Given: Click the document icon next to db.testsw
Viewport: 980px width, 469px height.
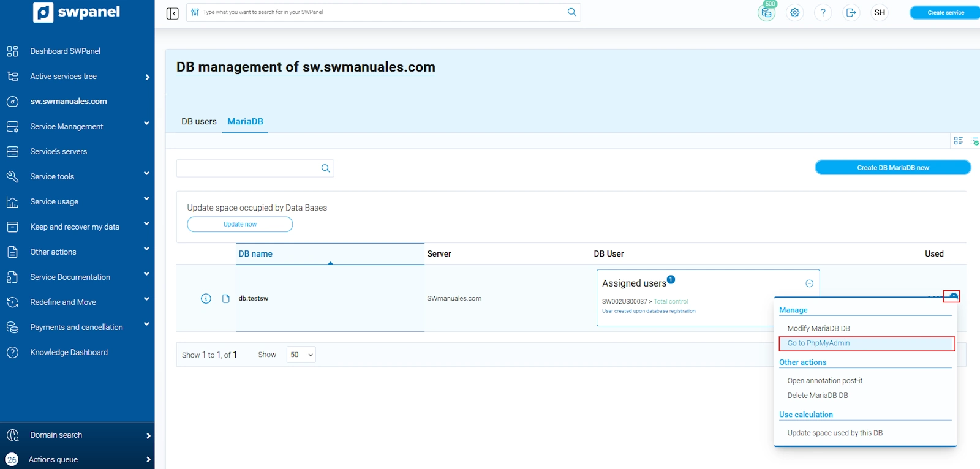Looking at the screenshot, I should (x=225, y=299).
